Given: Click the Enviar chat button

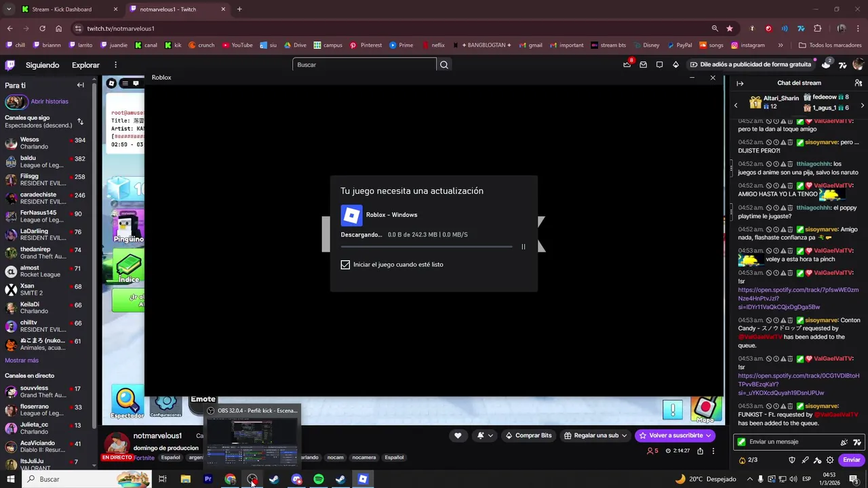Looking at the screenshot, I should 852,460.
